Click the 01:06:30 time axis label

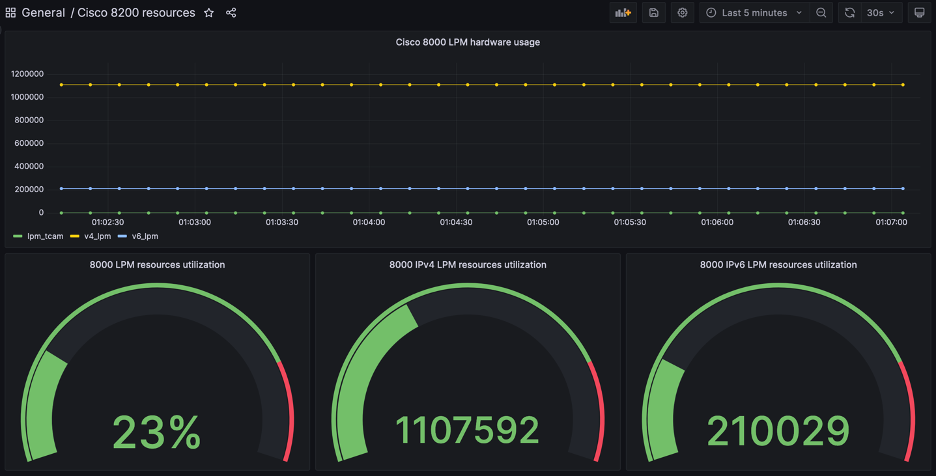pyautogui.click(x=804, y=222)
